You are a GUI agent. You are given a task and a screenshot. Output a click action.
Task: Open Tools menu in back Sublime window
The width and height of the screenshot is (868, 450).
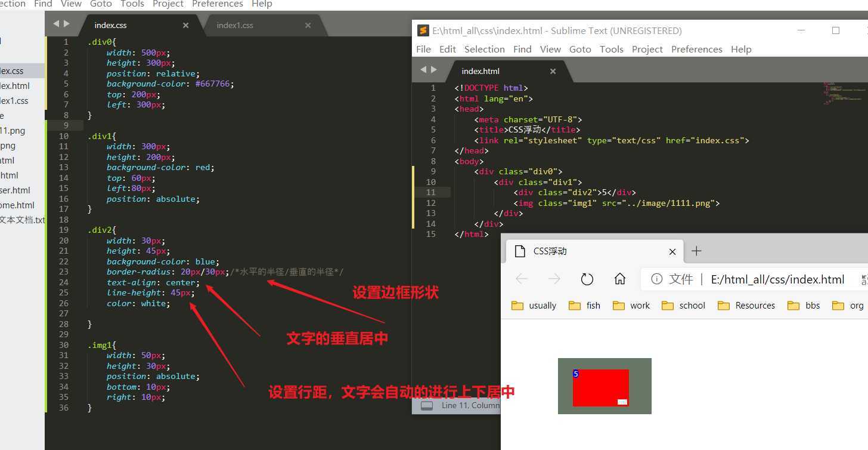pos(132,4)
